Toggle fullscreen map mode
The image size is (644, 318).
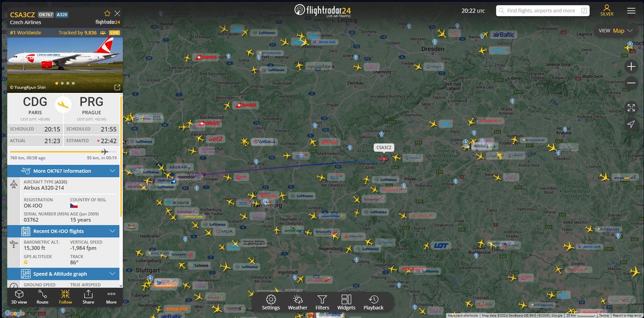(631, 107)
